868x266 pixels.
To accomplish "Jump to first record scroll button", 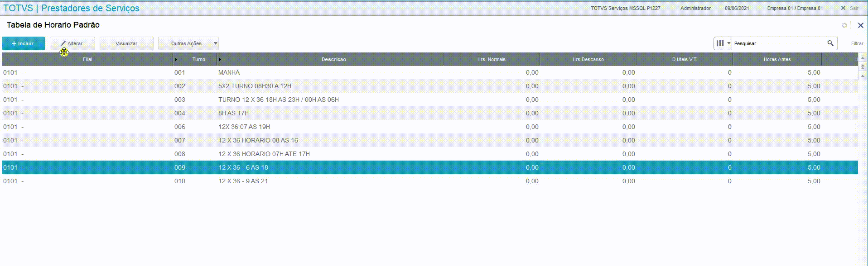I will (x=863, y=58).
